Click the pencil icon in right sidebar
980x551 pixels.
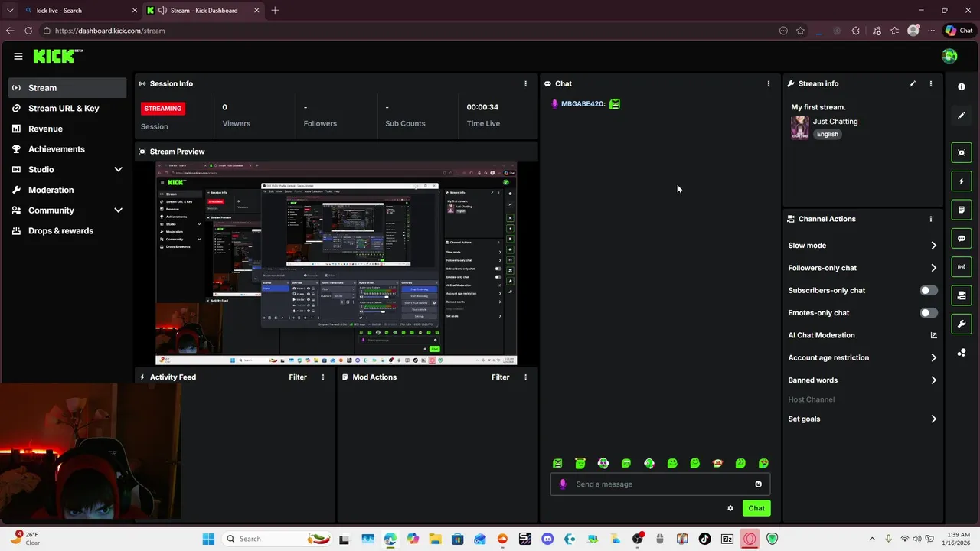[x=962, y=116]
